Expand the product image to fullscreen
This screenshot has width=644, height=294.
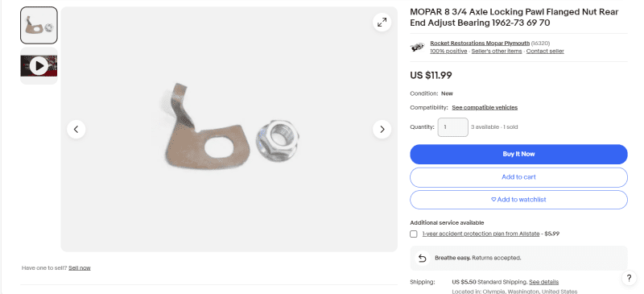click(382, 23)
